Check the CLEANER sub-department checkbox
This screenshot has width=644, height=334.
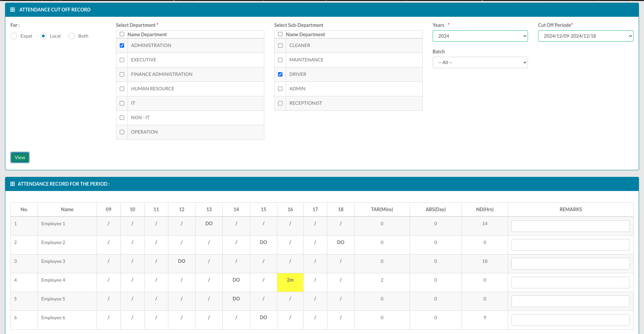pyautogui.click(x=280, y=45)
